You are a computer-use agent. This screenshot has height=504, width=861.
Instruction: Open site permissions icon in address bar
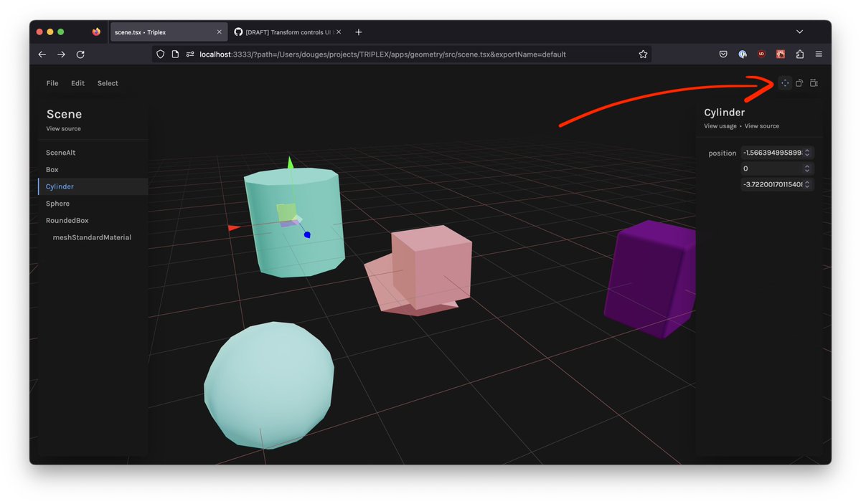(x=190, y=54)
